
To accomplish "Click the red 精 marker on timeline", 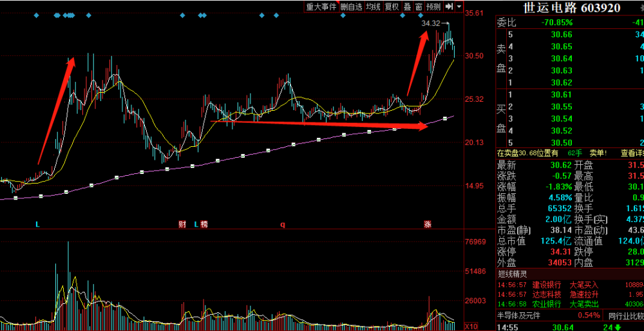I will [204, 225].
